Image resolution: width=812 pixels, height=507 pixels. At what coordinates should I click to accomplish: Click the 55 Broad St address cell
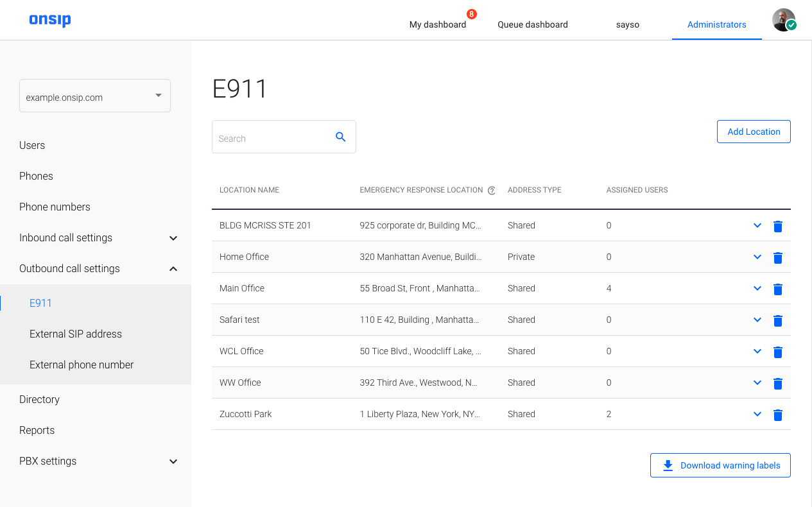pyautogui.click(x=420, y=288)
